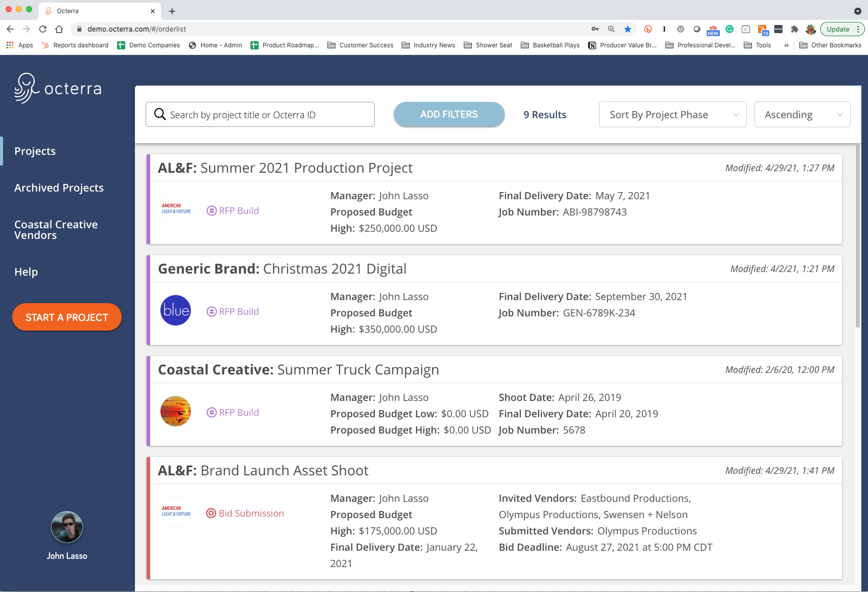Switch to the Octerra browser tab
The width and height of the screenshot is (868, 592).
tap(92, 11)
